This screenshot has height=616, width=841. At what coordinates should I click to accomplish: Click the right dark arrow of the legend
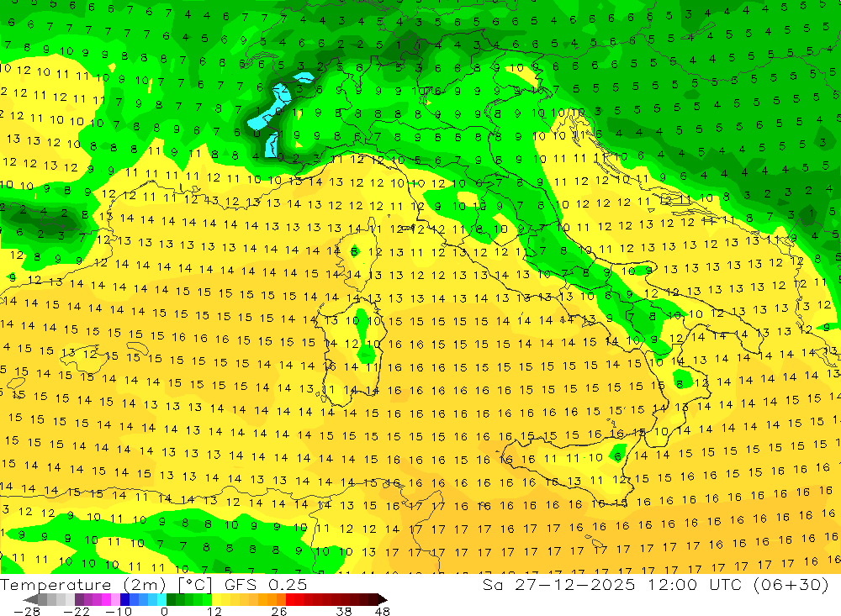point(383,599)
